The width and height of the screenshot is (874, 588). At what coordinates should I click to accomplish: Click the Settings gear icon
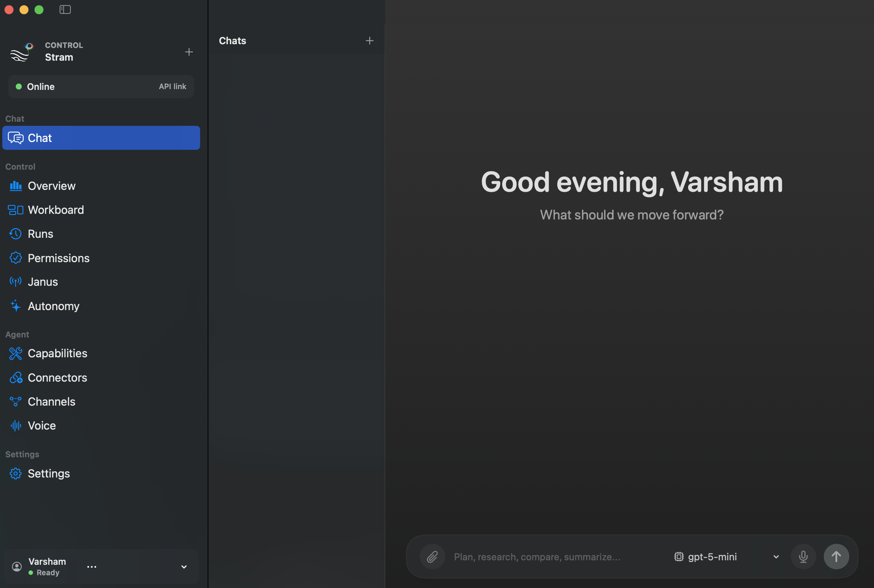pyautogui.click(x=16, y=474)
